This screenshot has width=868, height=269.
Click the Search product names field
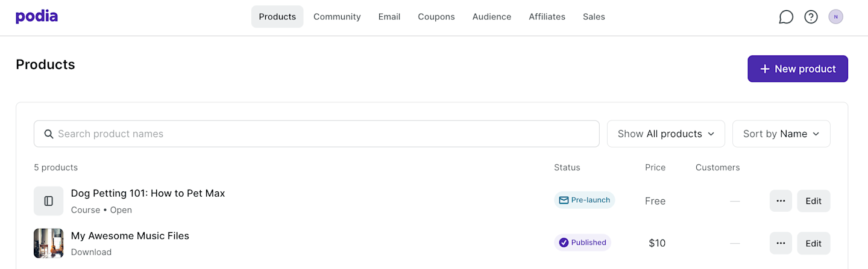point(316,134)
